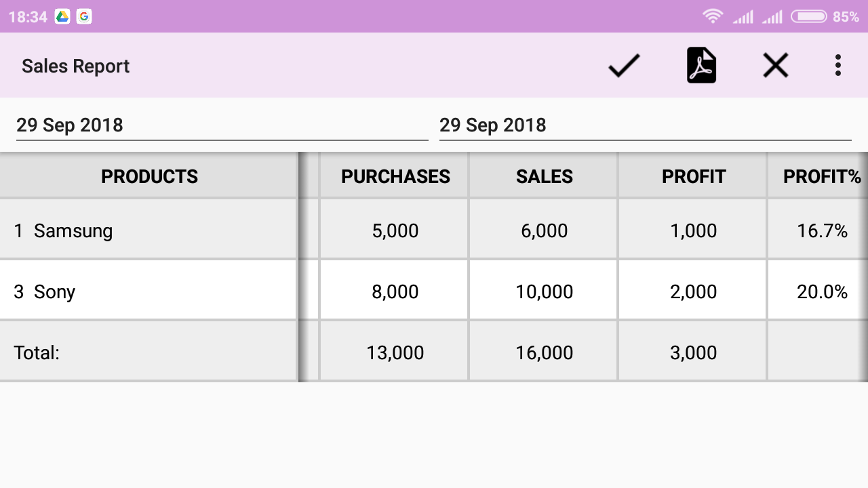Screen dimensions: 868x488
Task: Select the start date field
Action: click(222, 125)
